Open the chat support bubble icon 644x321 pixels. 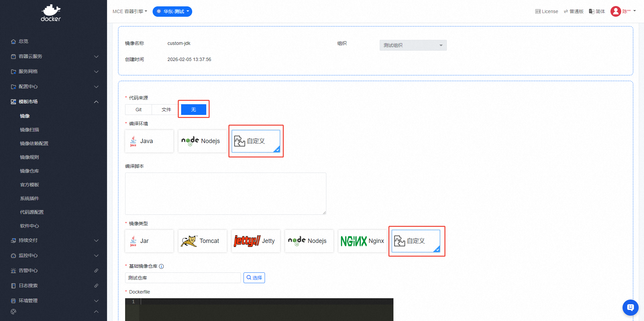[x=630, y=307]
